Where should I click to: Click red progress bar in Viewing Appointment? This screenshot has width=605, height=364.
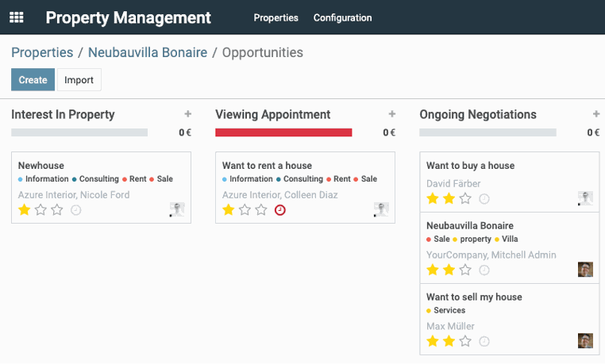(x=283, y=132)
